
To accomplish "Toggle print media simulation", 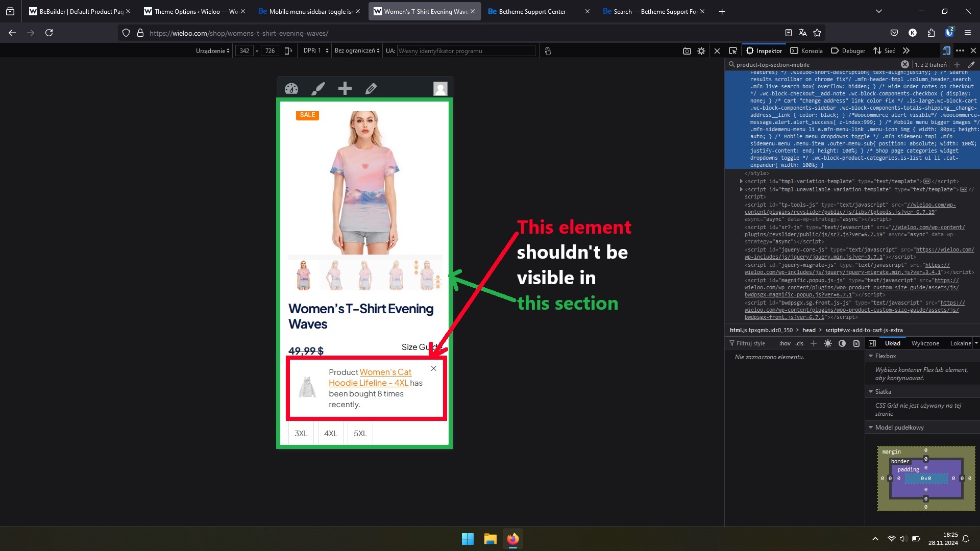I will click(x=856, y=343).
